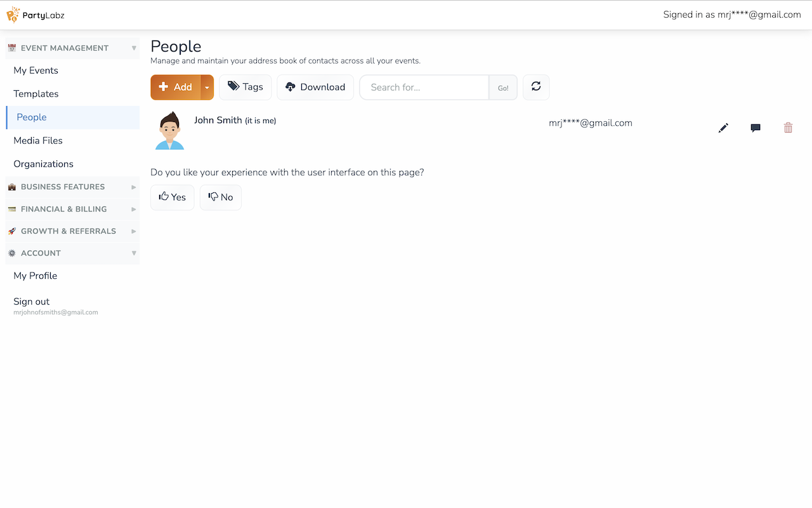Image resolution: width=812 pixels, height=508 pixels.
Task: Open Media Files in sidebar
Action: click(x=38, y=140)
